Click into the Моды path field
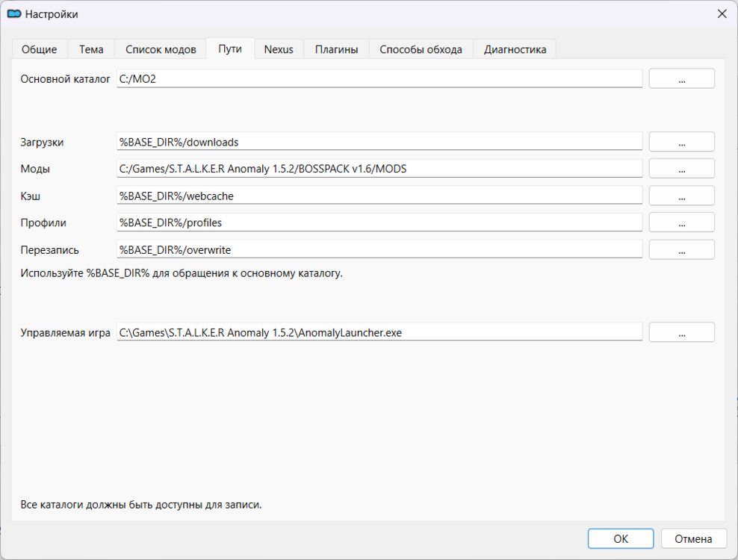This screenshot has width=738, height=560. [379, 169]
